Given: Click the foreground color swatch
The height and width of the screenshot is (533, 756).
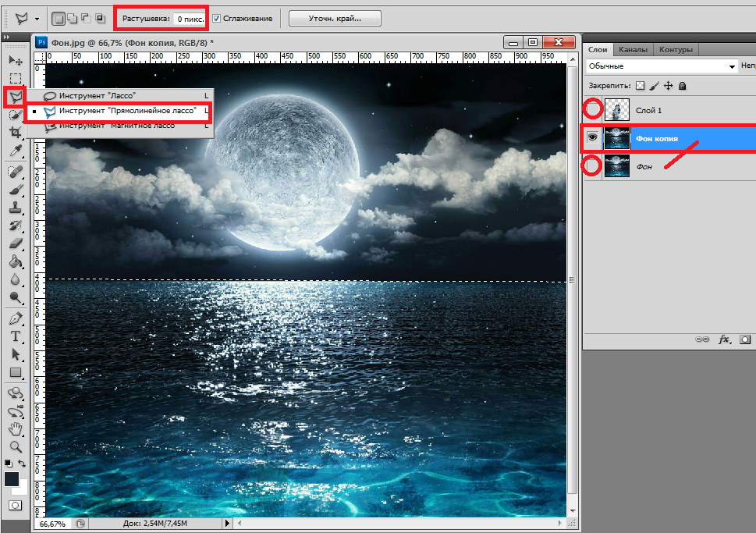Looking at the screenshot, I should click(x=11, y=479).
